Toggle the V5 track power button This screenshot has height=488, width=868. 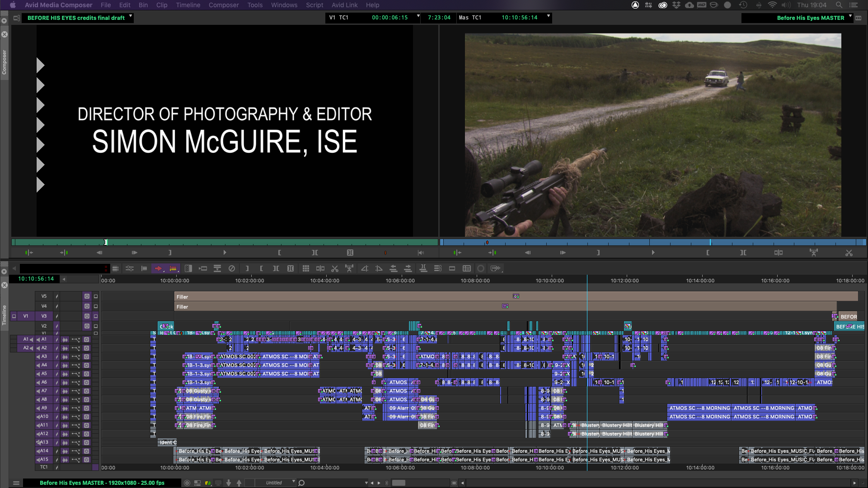tap(87, 296)
